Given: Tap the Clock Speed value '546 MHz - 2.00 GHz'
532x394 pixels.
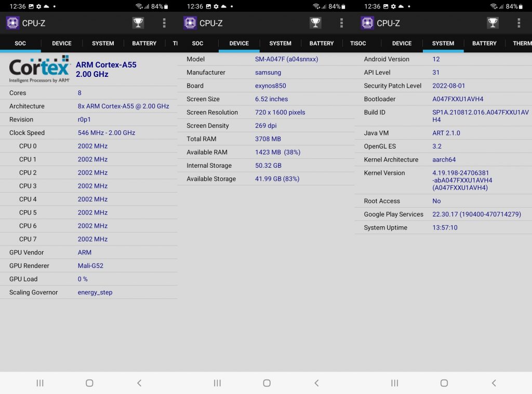Looking at the screenshot, I should (107, 132).
